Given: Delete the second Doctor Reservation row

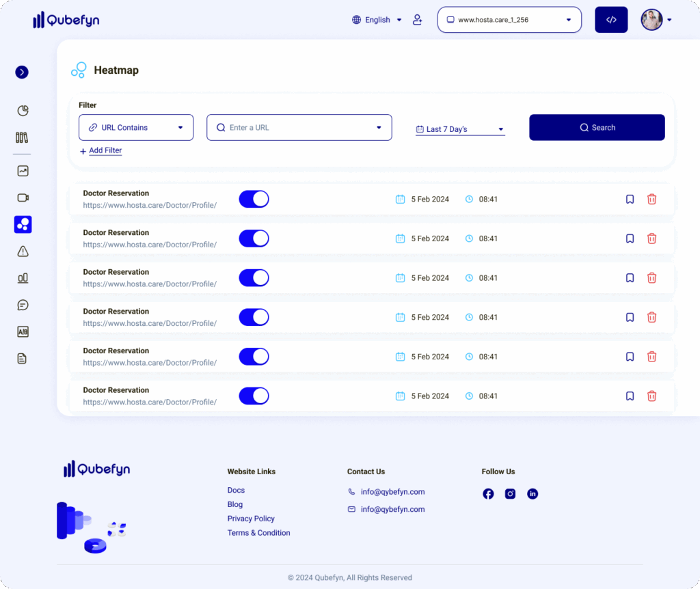Looking at the screenshot, I should pos(651,238).
